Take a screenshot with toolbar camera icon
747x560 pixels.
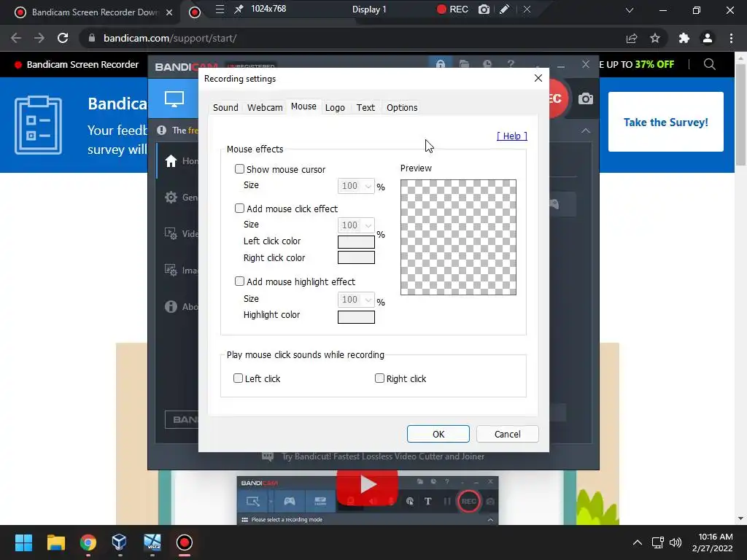point(484,9)
